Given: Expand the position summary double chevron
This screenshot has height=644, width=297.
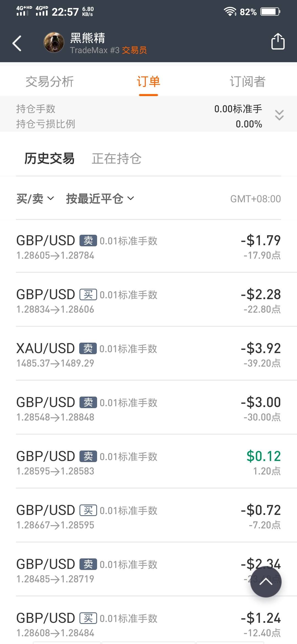Looking at the screenshot, I should pyautogui.click(x=279, y=115).
